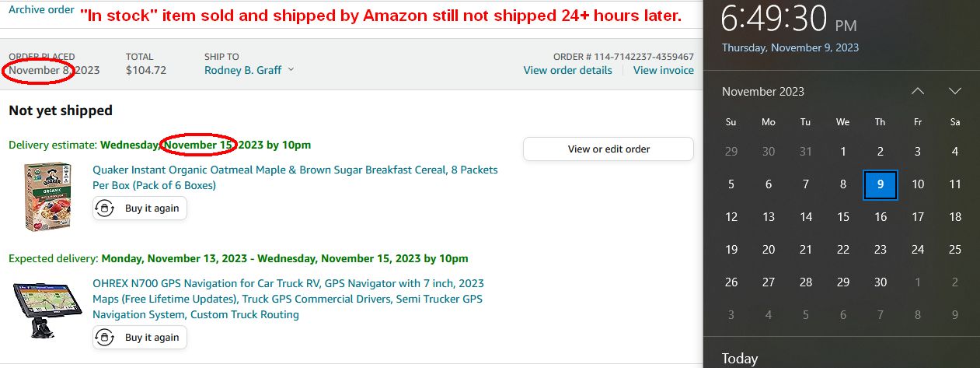The width and height of the screenshot is (980, 368).
Task: Select November 30 in the calendar
Action: pos(881,282)
